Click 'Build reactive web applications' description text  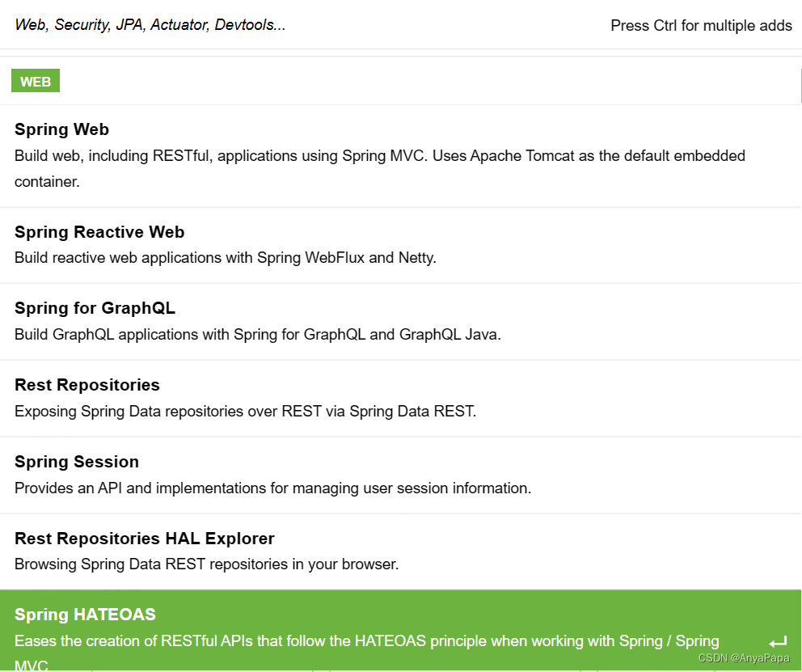[x=225, y=258]
